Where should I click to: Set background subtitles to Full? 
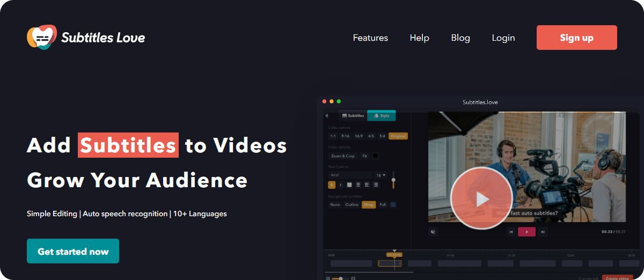(383, 204)
